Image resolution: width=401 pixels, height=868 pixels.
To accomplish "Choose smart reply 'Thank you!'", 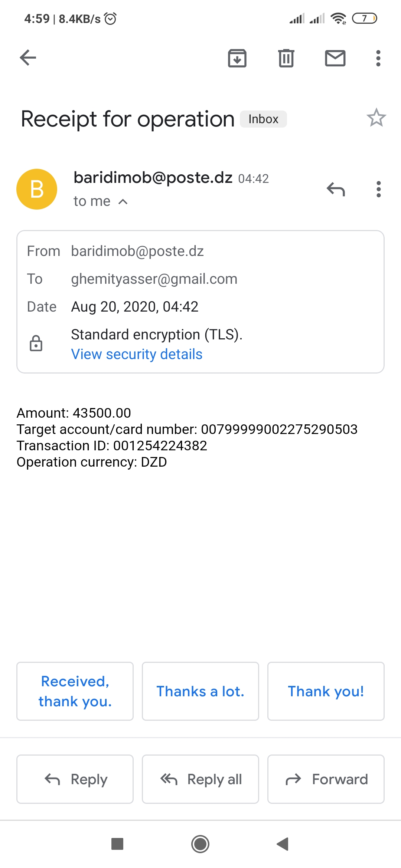I will point(326,691).
